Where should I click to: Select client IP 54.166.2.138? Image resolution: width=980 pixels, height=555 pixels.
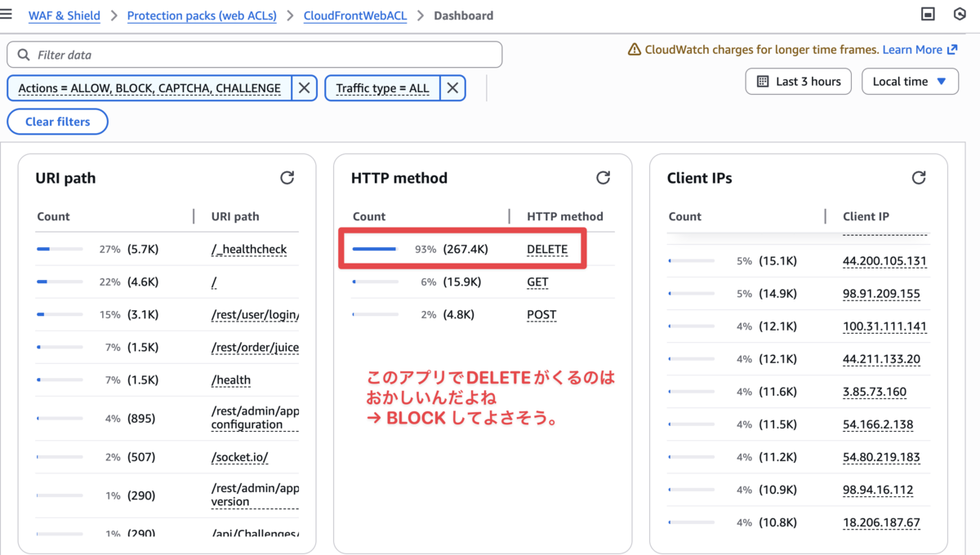[878, 424]
